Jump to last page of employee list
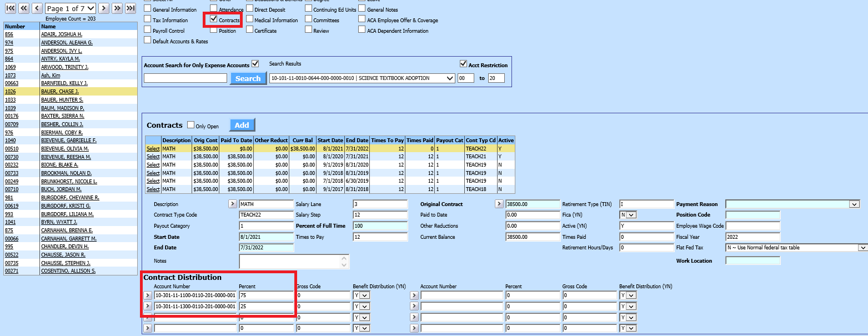 (131, 8)
